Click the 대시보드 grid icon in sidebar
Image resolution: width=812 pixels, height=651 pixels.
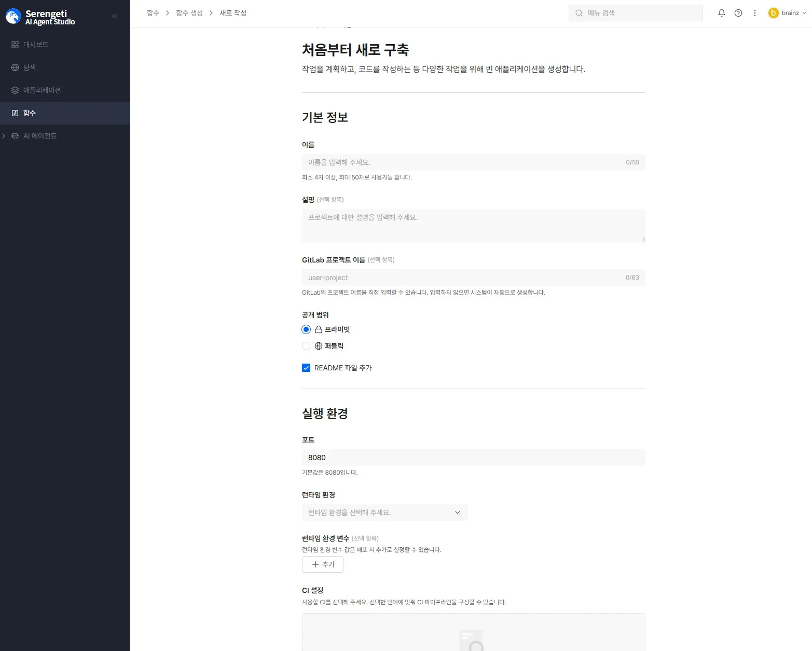(15, 45)
